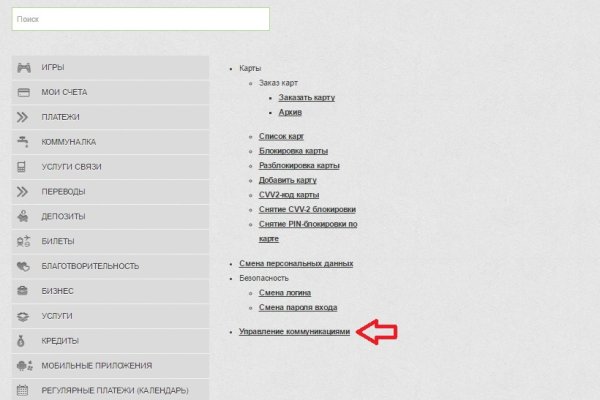Click the Смена пароля входа link
Viewport: 600px width, 400px height.
coord(298,308)
